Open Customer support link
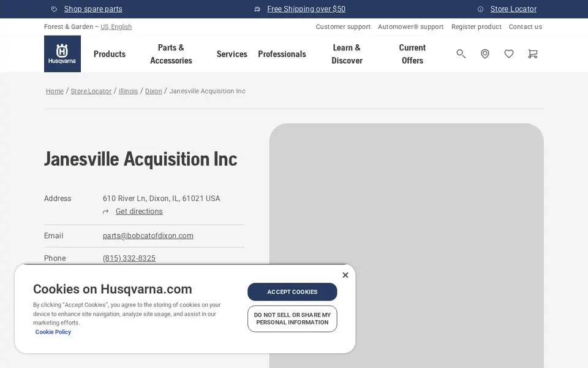The image size is (588, 368). click(x=343, y=26)
